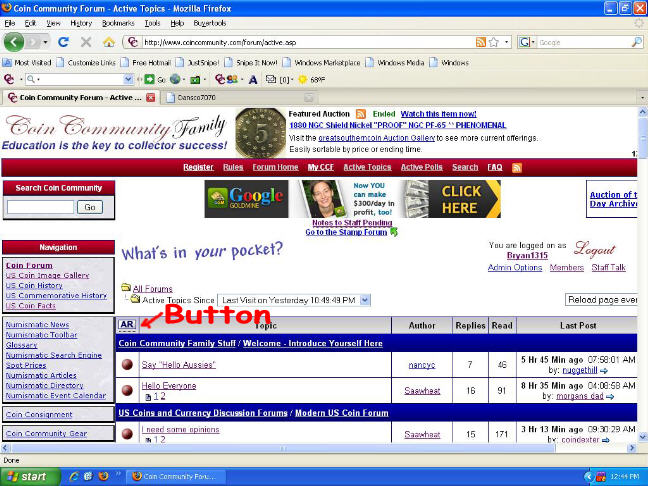Screen dimensions: 648x486
Task: Click the orange RSS icon in red navbar
Action: (517, 167)
